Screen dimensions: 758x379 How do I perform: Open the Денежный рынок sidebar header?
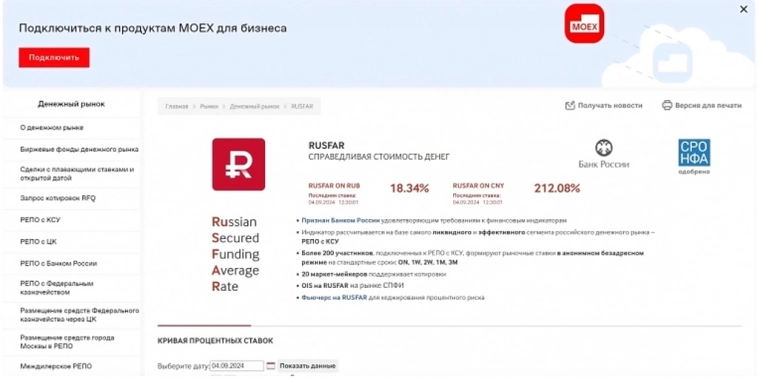tap(72, 104)
